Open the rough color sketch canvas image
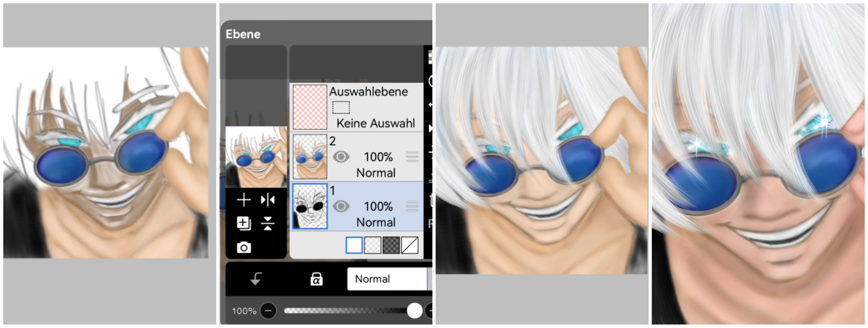This screenshot has width=868, height=328. tap(106, 153)
